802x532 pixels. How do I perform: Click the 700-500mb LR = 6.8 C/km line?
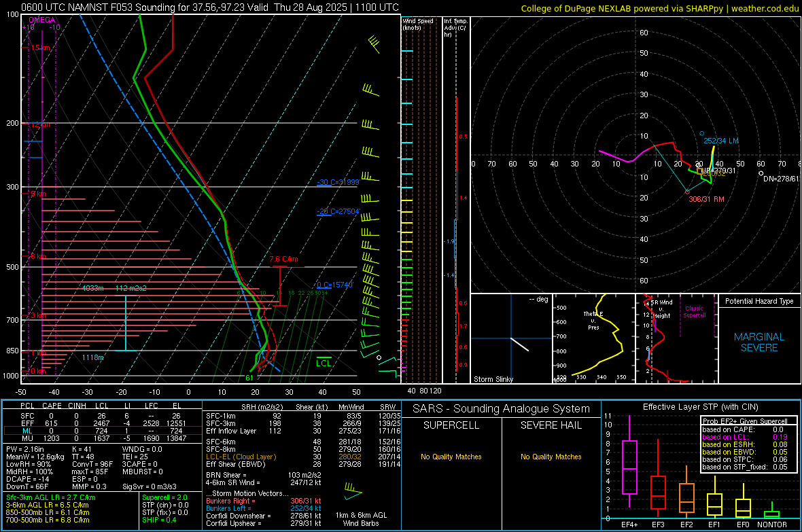point(47,520)
